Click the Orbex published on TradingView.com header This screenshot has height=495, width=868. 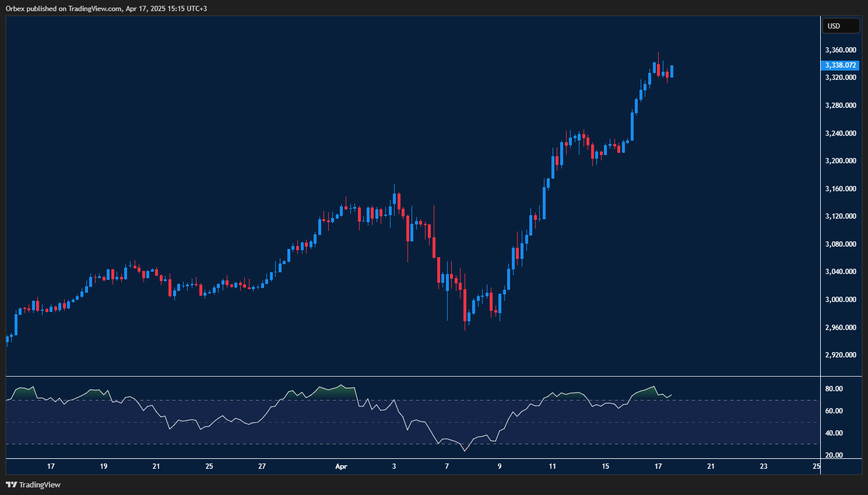coord(106,8)
